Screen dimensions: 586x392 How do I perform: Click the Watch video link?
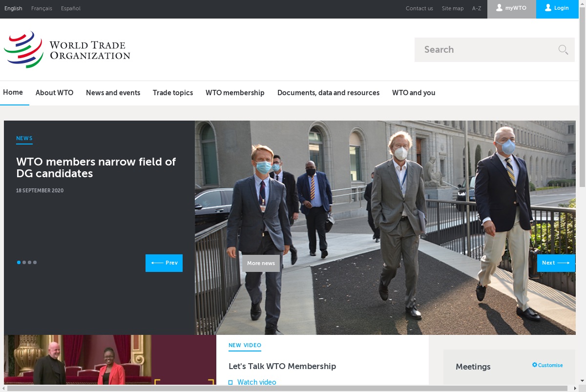pyautogui.click(x=257, y=382)
